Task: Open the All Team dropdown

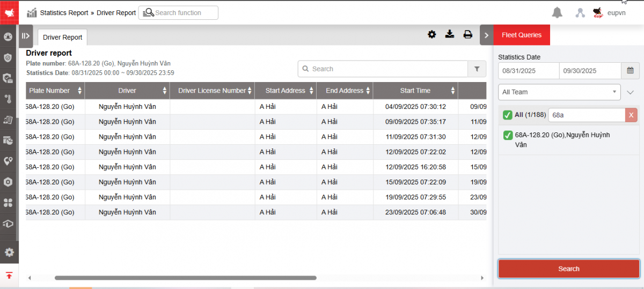Action: pos(559,92)
